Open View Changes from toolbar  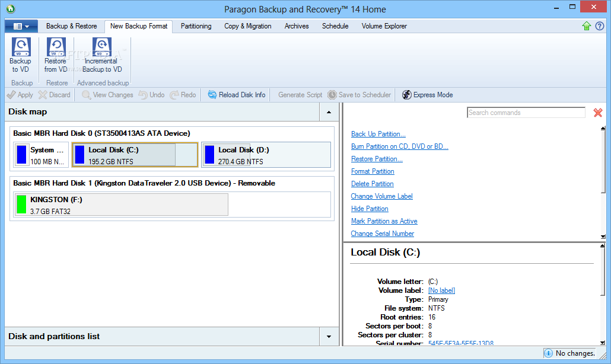107,95
